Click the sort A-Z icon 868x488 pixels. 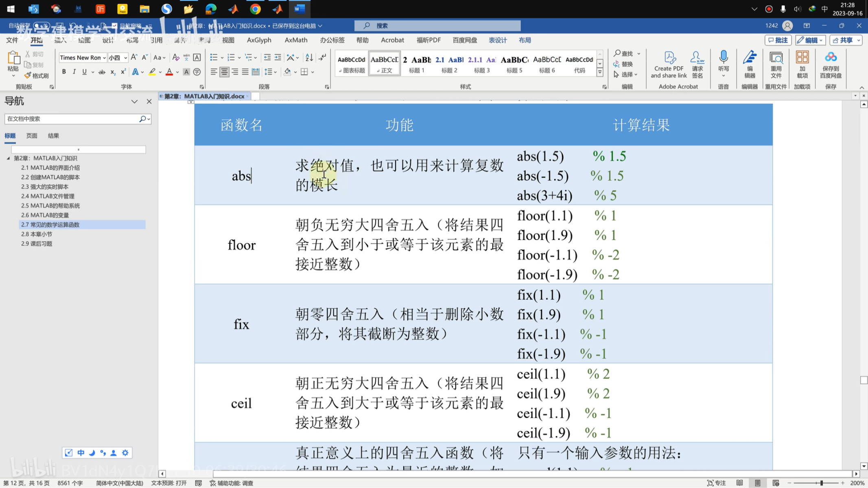(309, 57)
